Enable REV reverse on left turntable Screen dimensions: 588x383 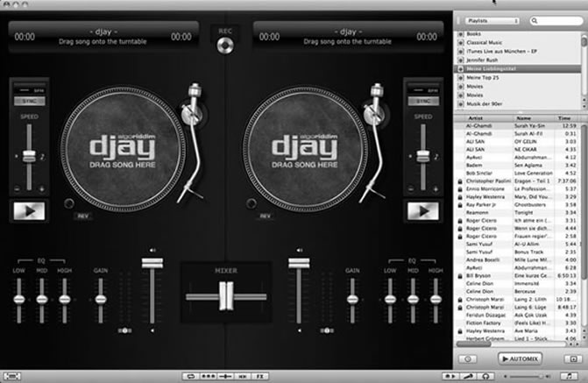[83, 216]
